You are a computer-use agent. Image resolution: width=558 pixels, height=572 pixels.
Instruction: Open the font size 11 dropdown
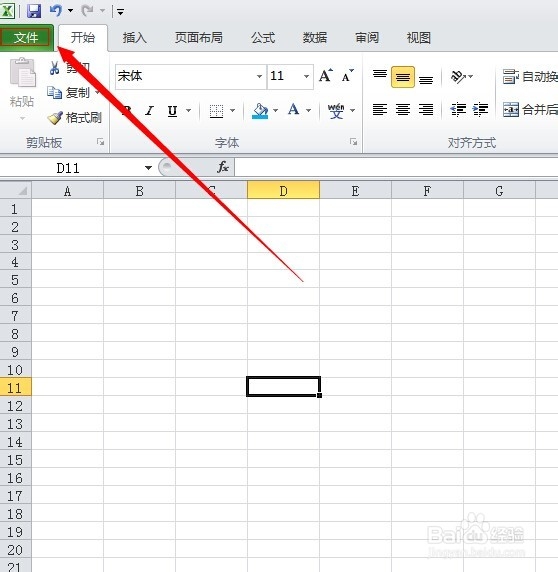tap(306, 76)
